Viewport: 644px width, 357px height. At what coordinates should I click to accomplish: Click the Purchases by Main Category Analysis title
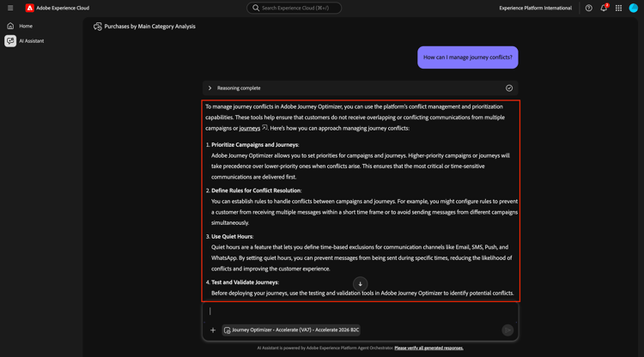pyautogui.click(x=150, y=27)
